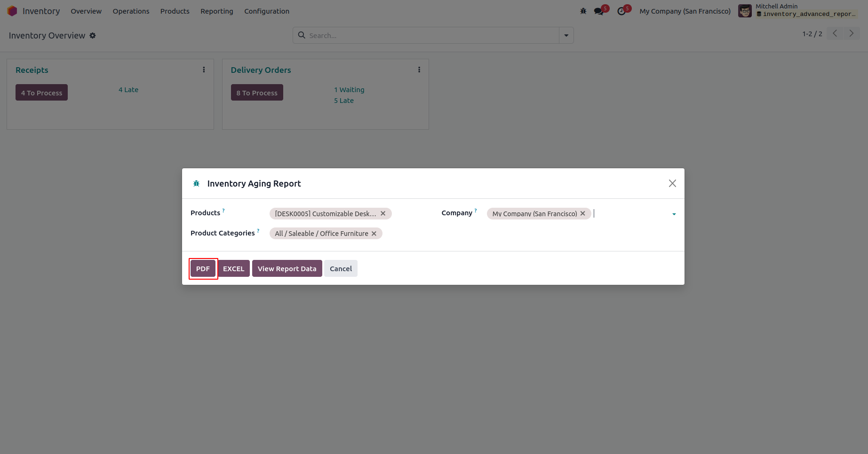Click the Inventory Overview settings gear
Image resolution: width=868 pixels, height=454 pixels.
pos(93,36)
